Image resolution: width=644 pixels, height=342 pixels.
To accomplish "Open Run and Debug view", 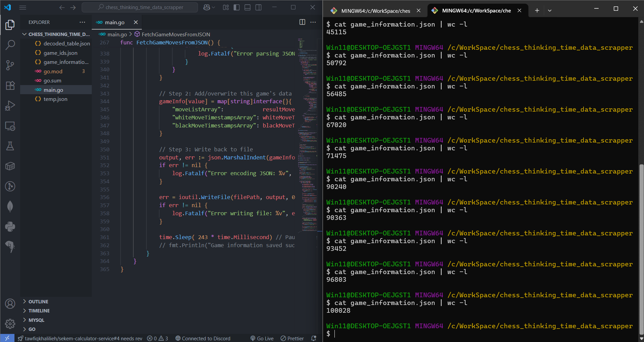I will (10, 106).
